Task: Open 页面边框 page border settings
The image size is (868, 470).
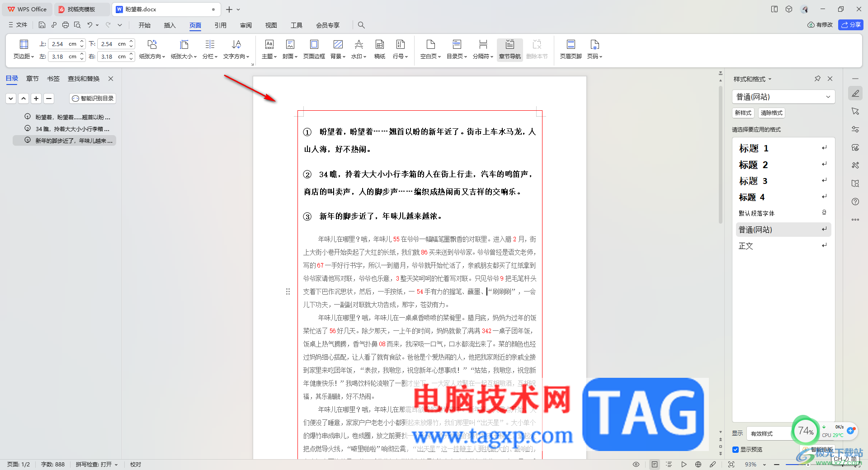Action: (314, 49)
